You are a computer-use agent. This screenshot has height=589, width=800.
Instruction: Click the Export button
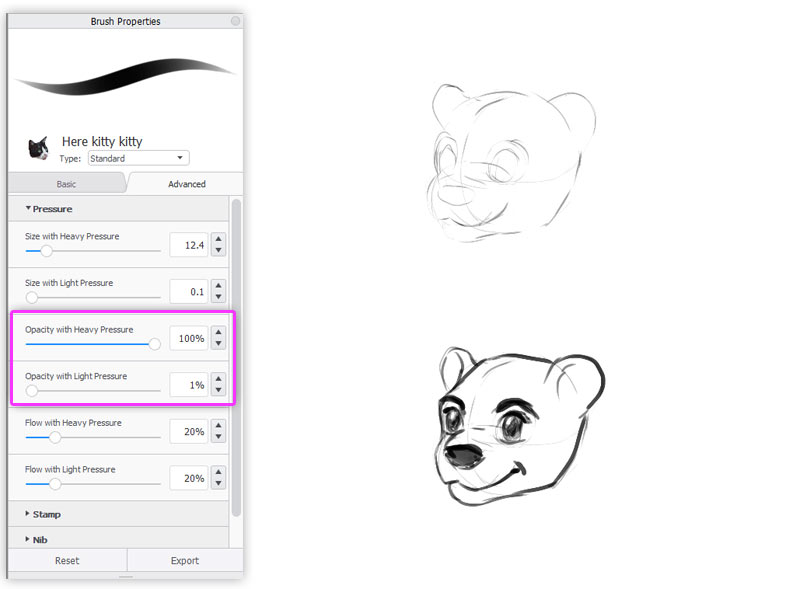click(185, 560)
